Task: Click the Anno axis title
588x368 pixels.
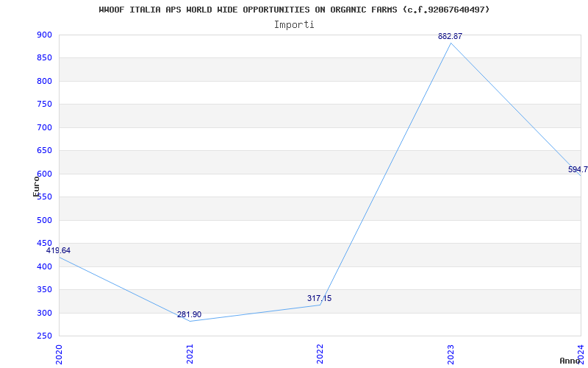Action: coord(570,361)
